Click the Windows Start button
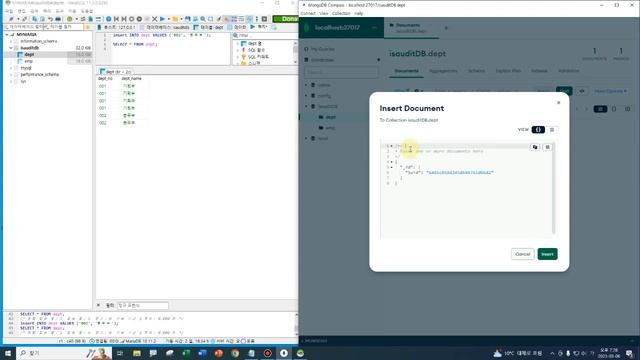Viewport: 640px width, 360px height. pyautogui.click(x=8, y=353)
